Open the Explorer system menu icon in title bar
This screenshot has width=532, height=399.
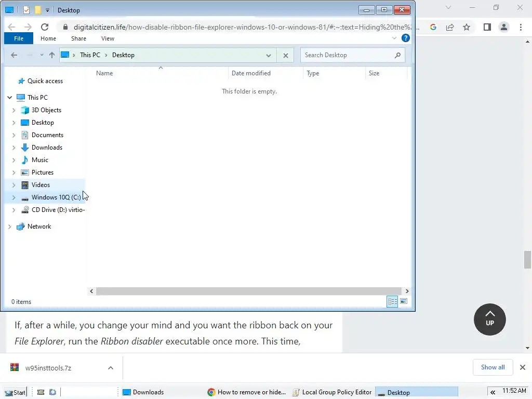click(x=9, y=10)
